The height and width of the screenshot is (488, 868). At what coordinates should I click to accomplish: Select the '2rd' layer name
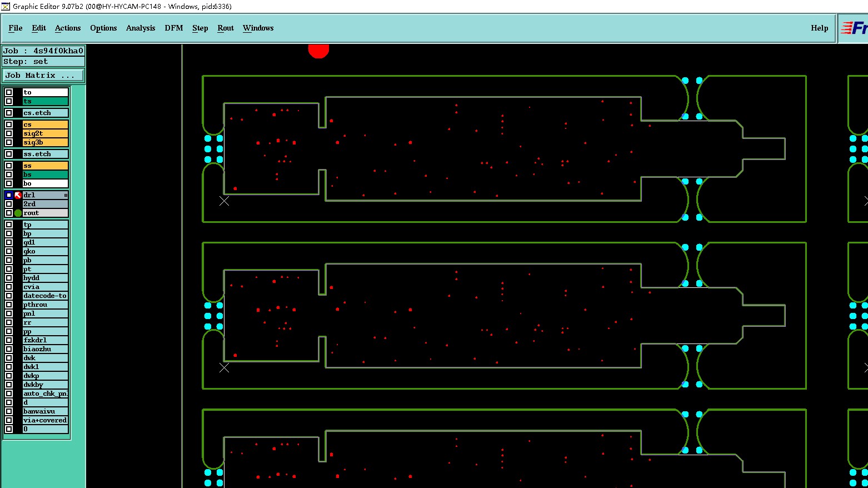coord(45,204)
